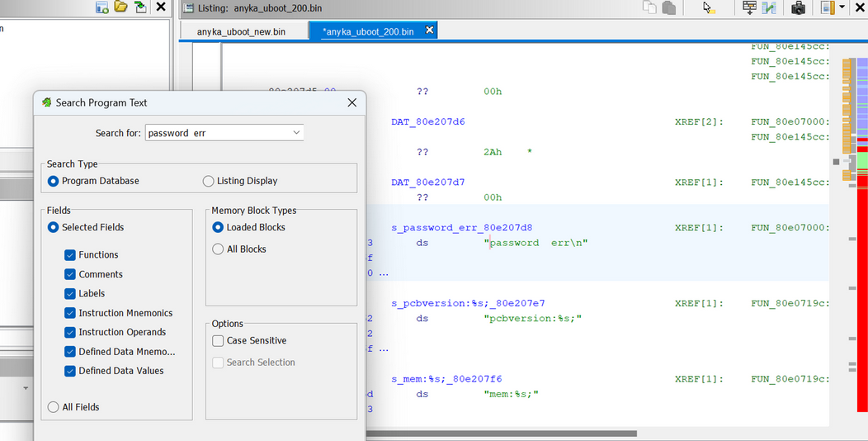This screenshot has height=441, width=868.
Task: Expand the Search for history dropdown
Action: [x=296, y=133]
